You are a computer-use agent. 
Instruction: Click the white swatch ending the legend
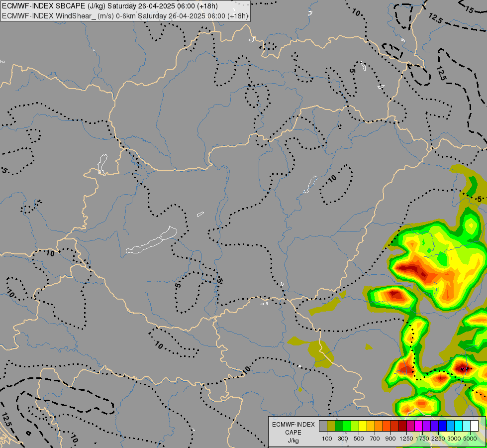click(474, 426)
